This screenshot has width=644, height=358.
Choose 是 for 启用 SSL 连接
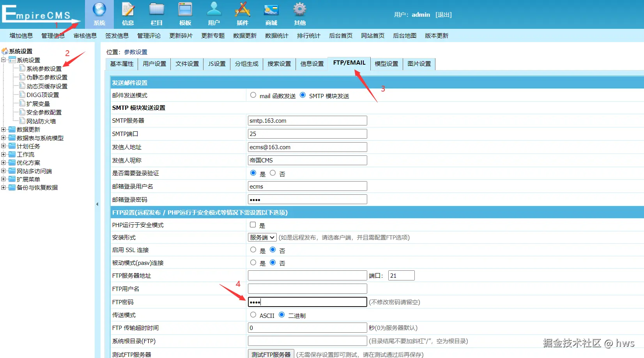(253, 250)
